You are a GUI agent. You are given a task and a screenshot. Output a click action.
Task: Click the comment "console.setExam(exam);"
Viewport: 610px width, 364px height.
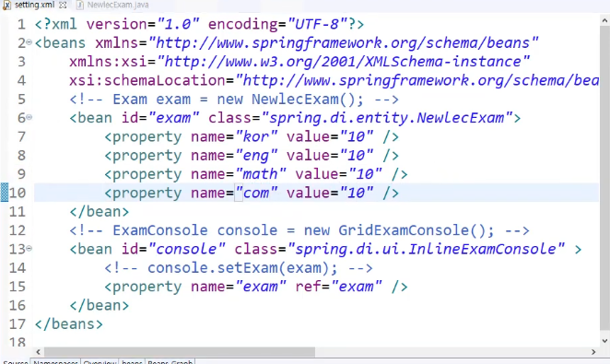tap(239, 268)
